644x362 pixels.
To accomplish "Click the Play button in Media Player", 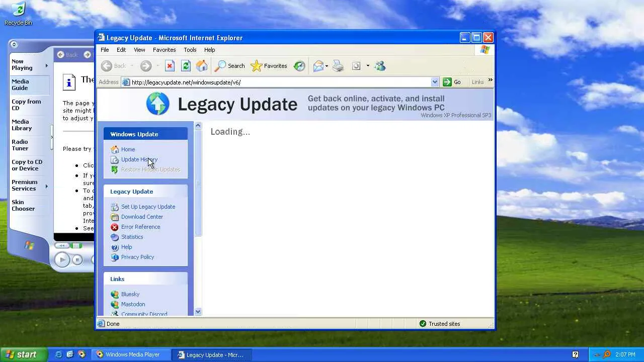I will [x=62, y=259].
